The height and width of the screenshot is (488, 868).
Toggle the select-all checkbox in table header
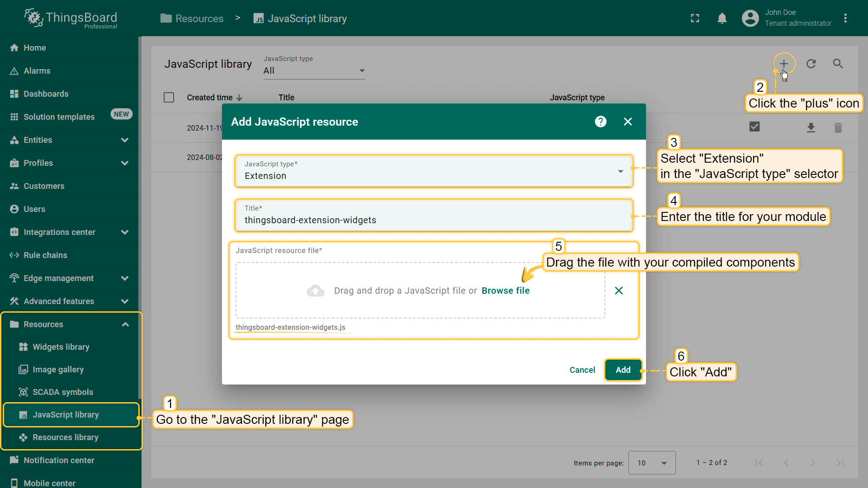pyautogui.click(x=169, y=98)
